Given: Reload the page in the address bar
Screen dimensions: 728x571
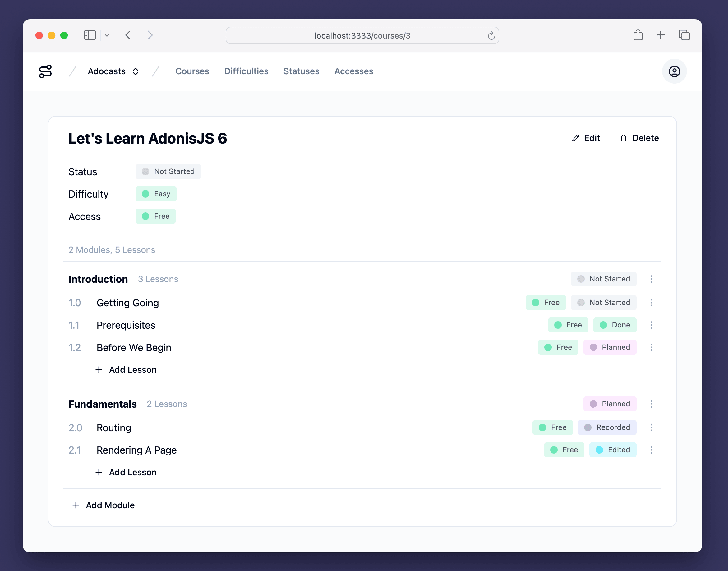Looking at the screenshot, I should click(491, 35).
